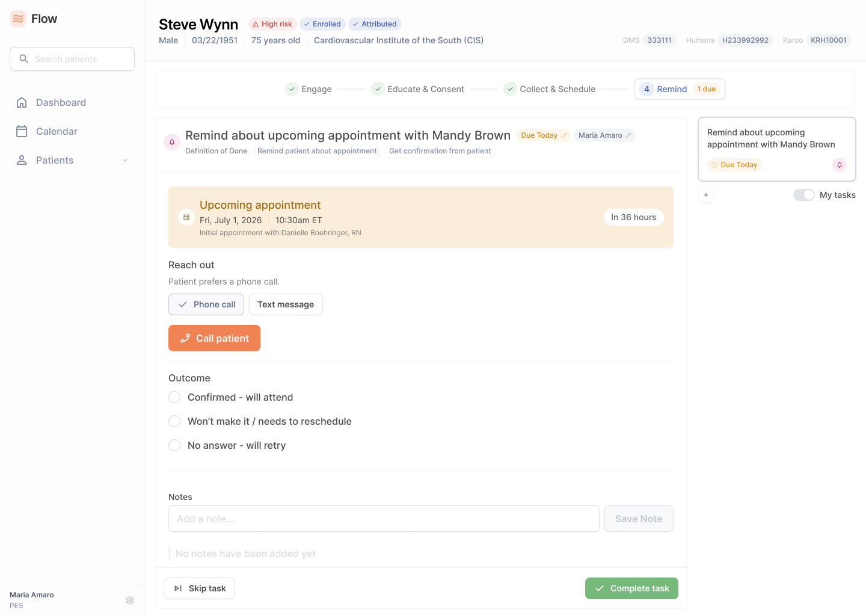
Task: Click the Search patients field
Action: pos(72,59)
